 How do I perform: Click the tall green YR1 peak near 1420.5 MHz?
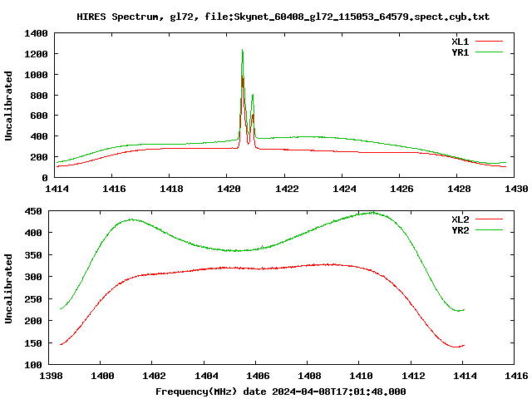pos(242,50)
